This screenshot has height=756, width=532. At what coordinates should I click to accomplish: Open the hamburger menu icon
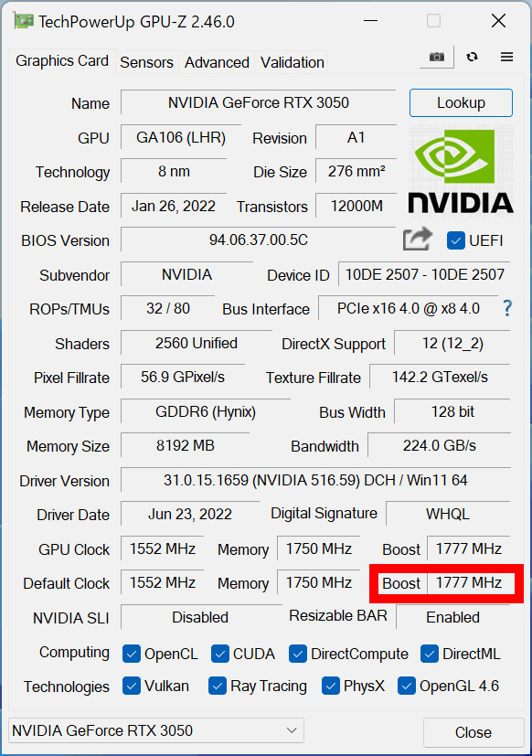[506, 56]
